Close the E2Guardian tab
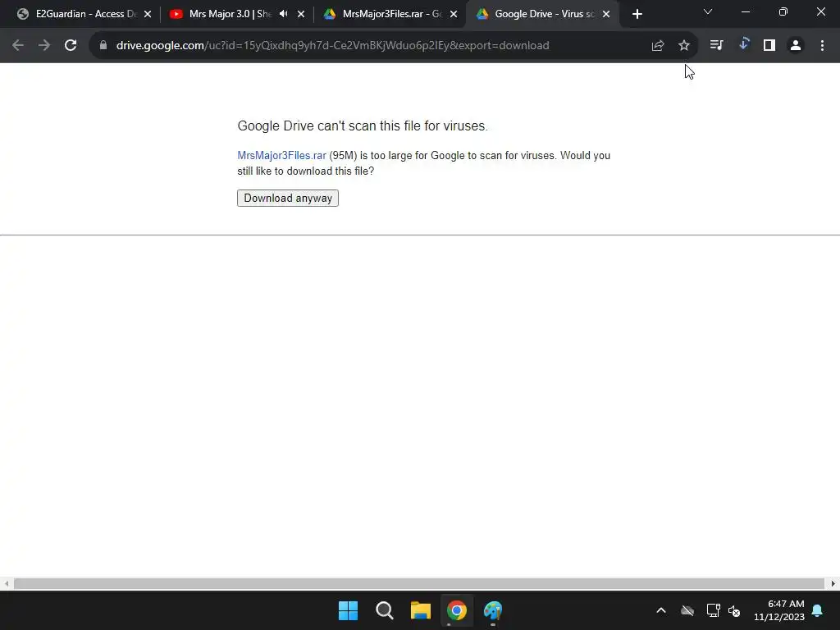The height and width of the screenshot is (630, 840). pos(148,14)
